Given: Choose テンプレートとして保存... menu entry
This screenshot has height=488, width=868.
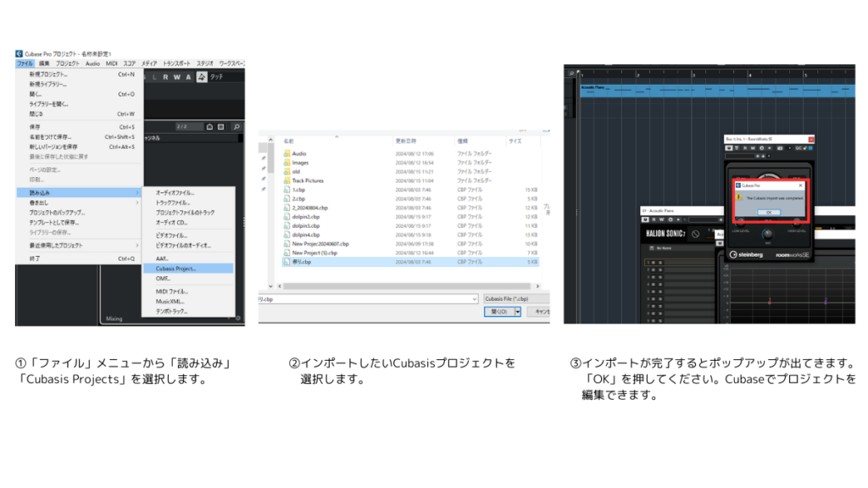Looking at the screenshot, I should [80, 223].
